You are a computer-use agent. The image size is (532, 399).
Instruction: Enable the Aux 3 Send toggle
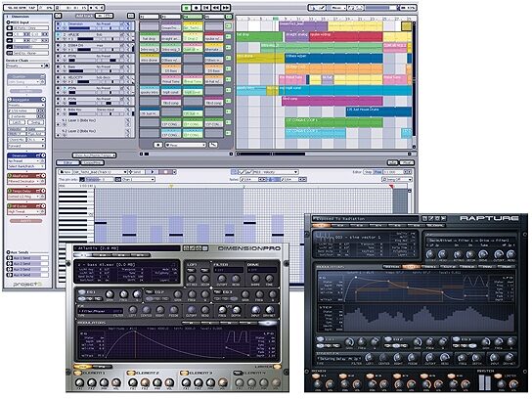10,269
